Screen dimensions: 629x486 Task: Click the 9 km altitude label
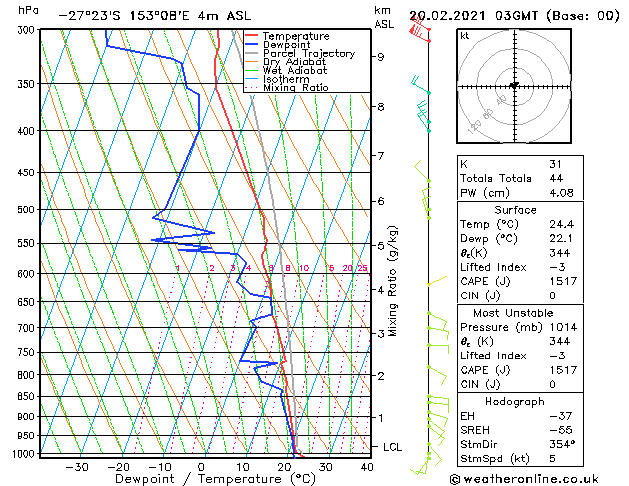pyautogui.click(x=380, y=57)
